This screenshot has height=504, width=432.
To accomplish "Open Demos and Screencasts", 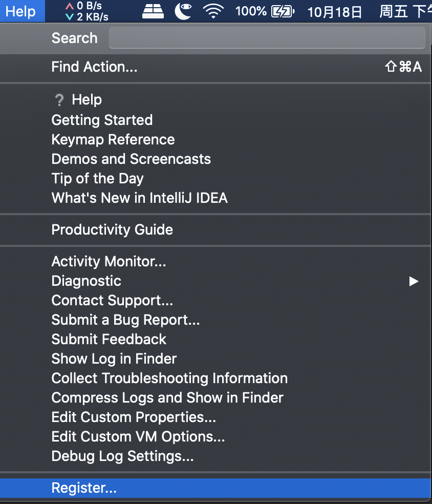I will pyautogui.click(x=131, y=159).
